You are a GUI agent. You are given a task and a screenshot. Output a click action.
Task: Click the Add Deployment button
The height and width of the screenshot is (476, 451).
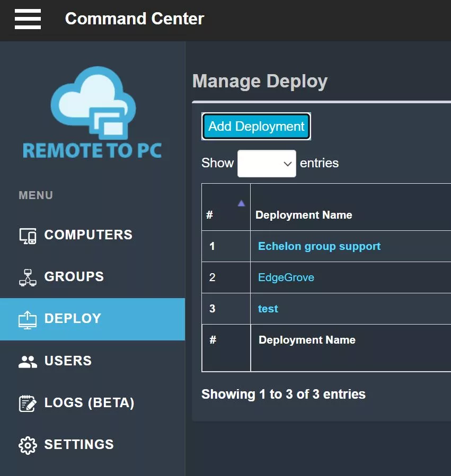click(x=256, y=127)
